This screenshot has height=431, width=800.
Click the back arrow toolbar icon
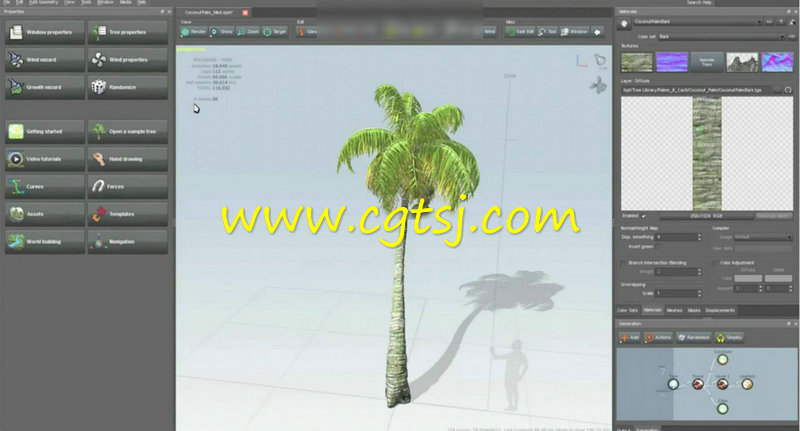point(597,32)
